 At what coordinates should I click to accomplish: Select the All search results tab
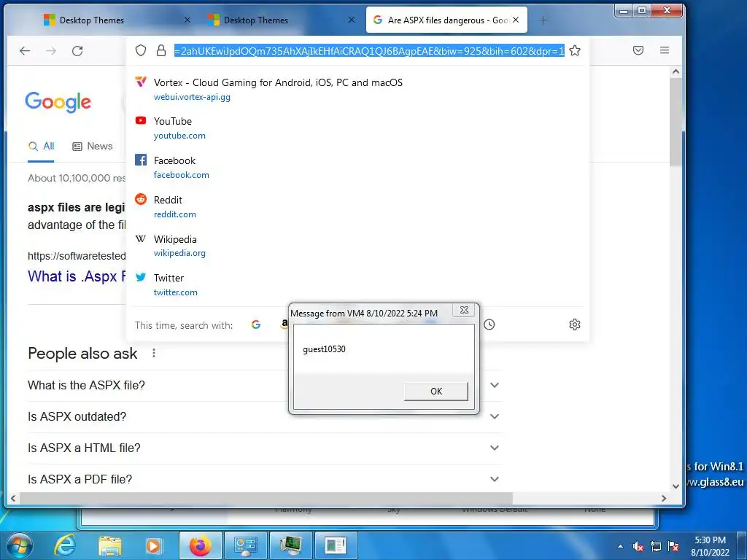[x=41, y=146]
